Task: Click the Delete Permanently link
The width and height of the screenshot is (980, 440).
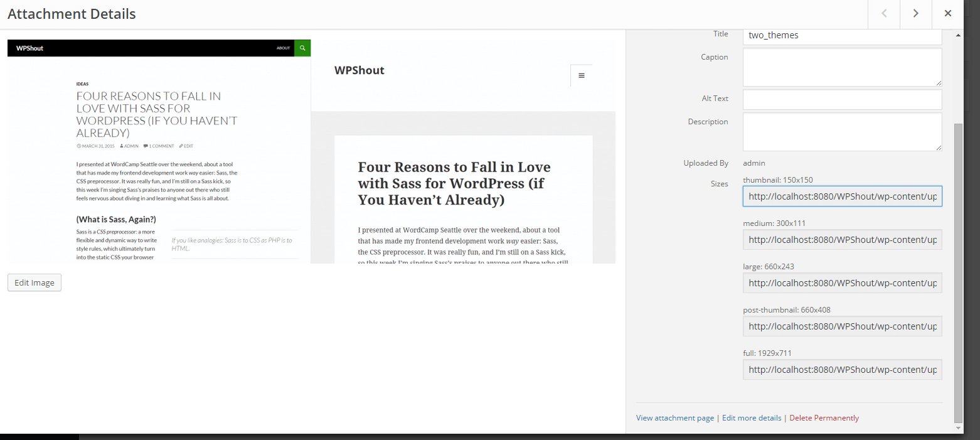Action: [824, 418]
